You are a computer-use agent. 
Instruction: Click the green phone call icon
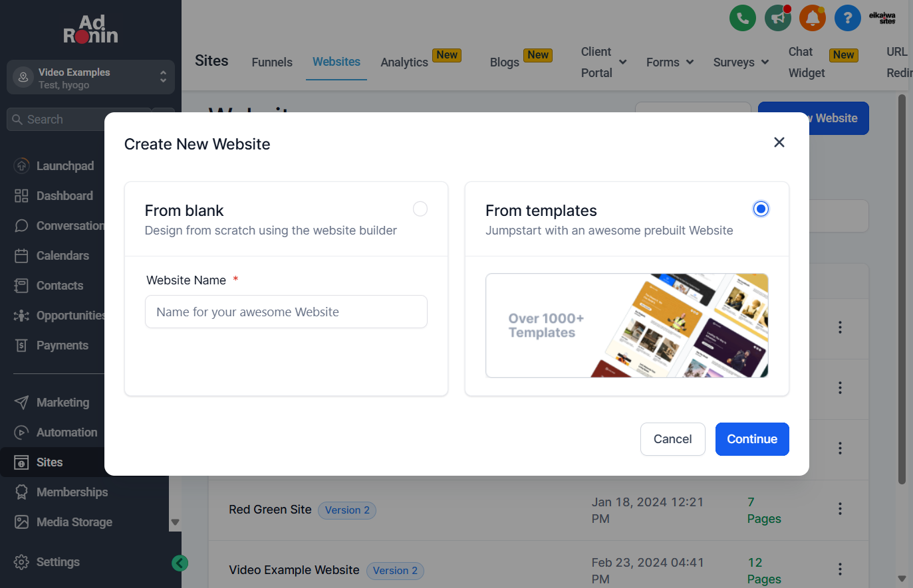click(x=743, y=18)
